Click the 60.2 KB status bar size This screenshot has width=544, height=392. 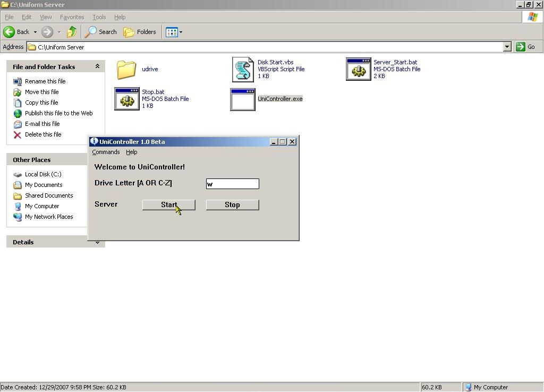(x=431, y=387)
